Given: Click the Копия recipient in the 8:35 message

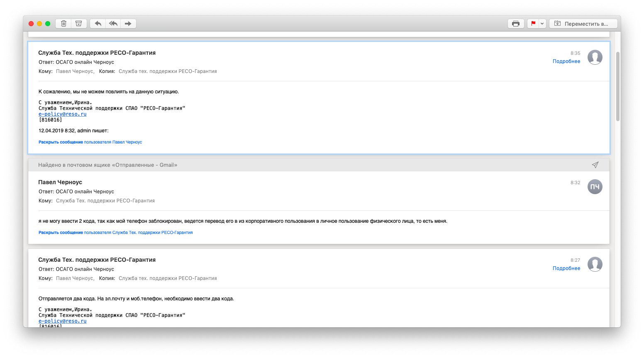Looking at the screenshot, I should (x=168, y=71).
